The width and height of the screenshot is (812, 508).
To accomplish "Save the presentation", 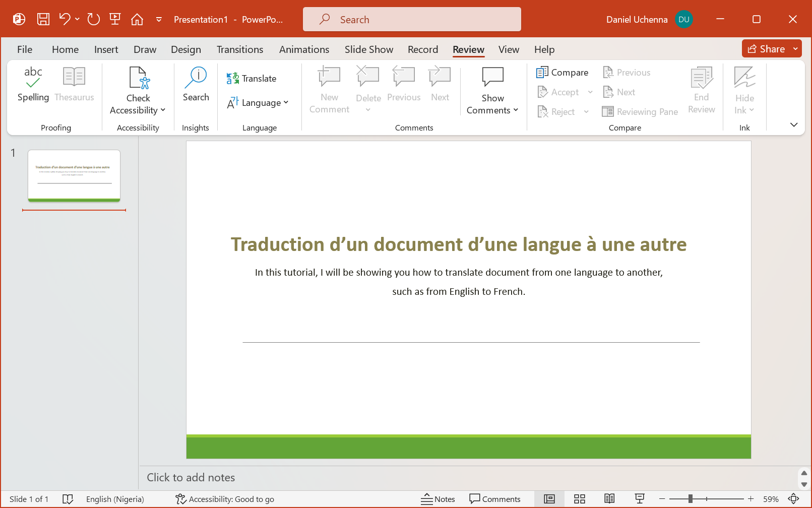I will click(43, 19).
